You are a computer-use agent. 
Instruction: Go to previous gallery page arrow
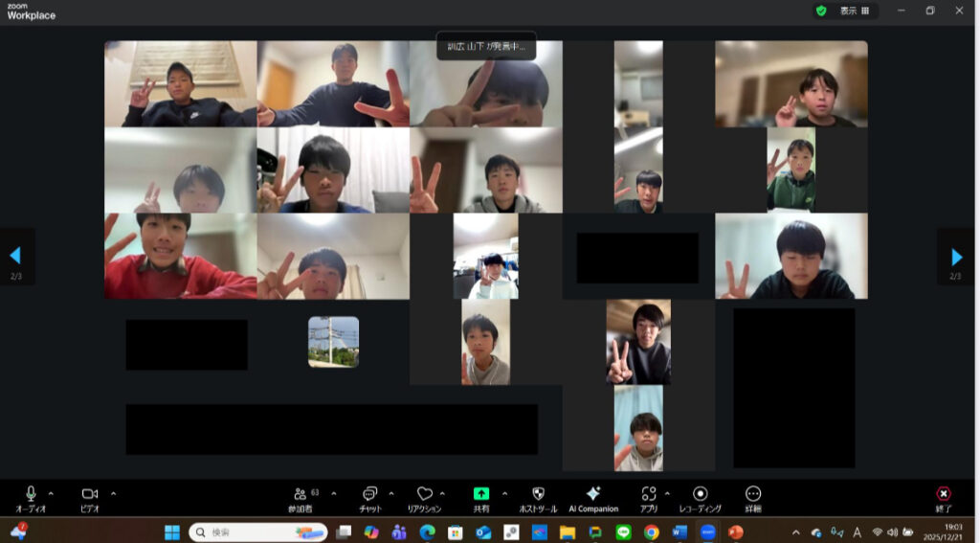pyautogui.click(x=15, y=256)
